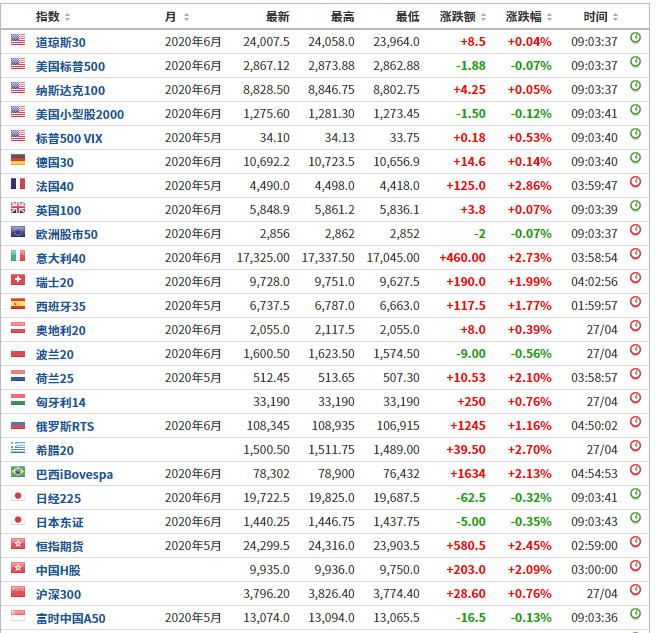
Task: Click the 最低 column header
Action: pos(407,17)
